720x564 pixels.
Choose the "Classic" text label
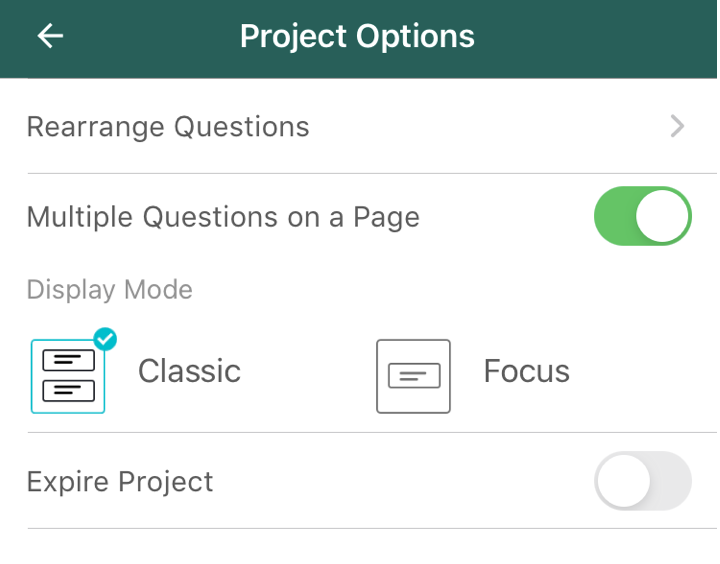189,371
